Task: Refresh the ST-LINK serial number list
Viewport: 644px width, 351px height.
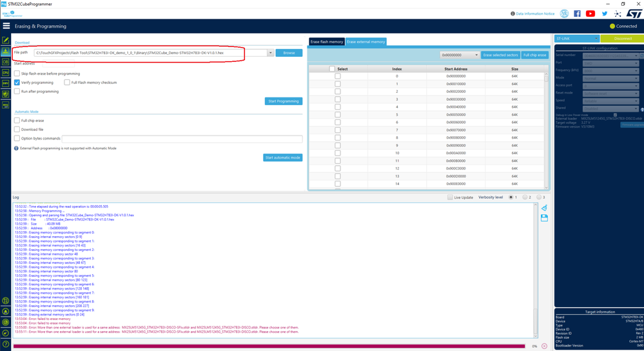Action: [641, 55]
